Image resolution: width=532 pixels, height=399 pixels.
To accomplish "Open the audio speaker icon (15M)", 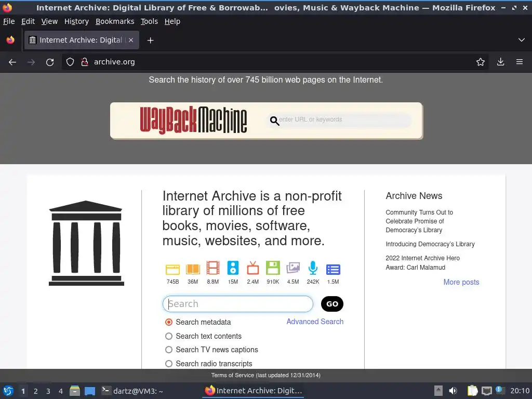I will (x=233, y=268).
